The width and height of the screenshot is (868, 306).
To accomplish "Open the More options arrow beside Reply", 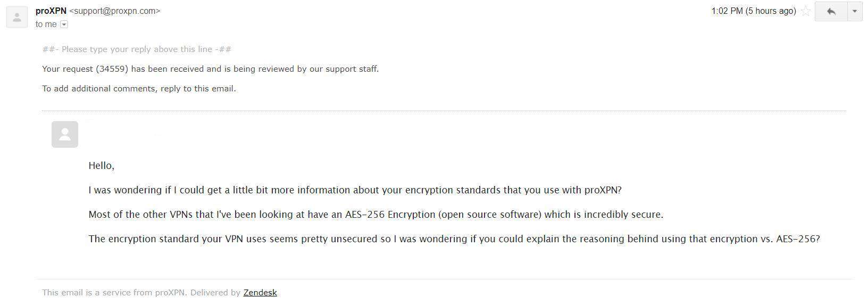I will (x=855, y=11).
